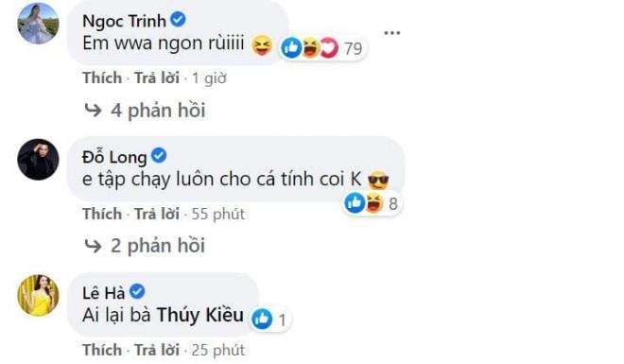
Task: Click Trả lời under Đỗ Long's comment
Action: click(x=157, y=214)
